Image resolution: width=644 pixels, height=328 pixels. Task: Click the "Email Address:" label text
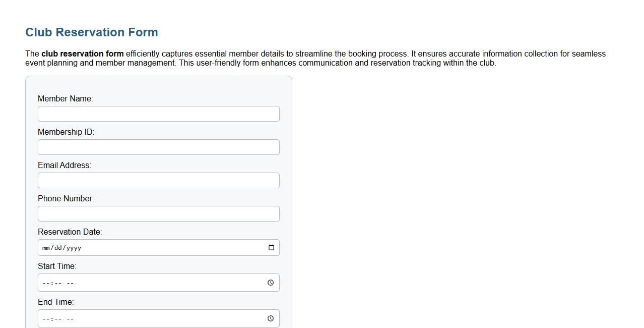click(x=65, y=166)
